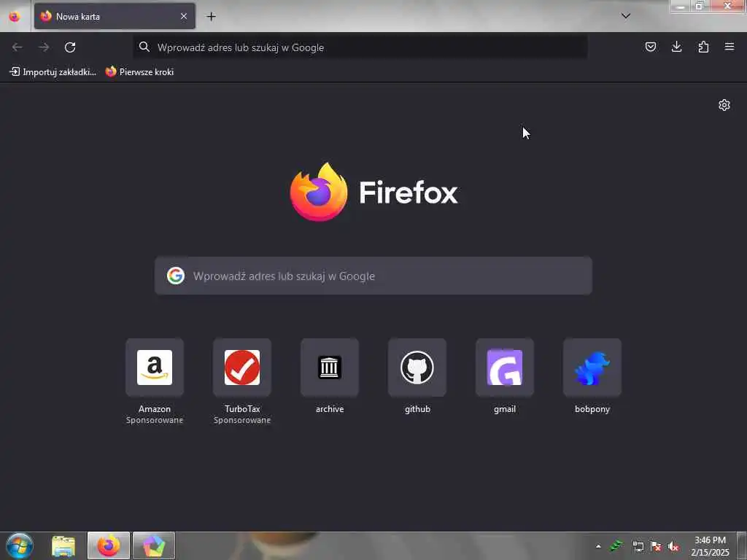Open the gmail shortcut tile
Viewport: 747px width, 560px height.
point(505,367)
